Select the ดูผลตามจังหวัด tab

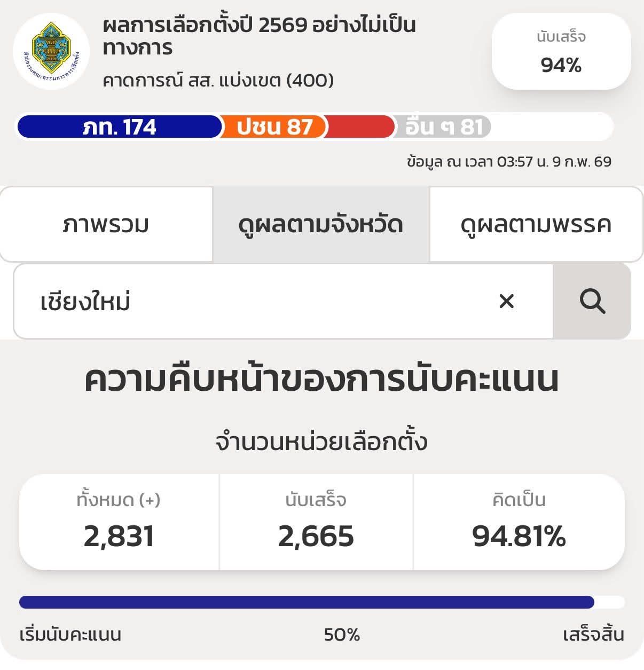[321, 224]
